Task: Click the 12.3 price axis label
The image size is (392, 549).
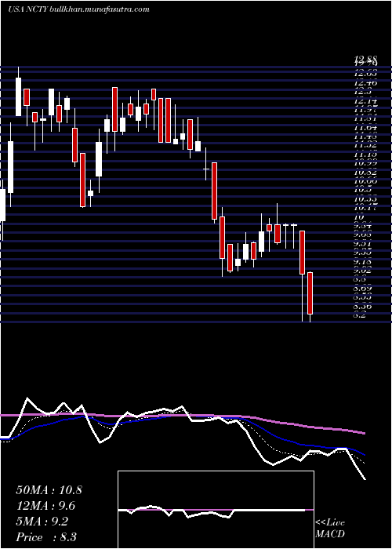Action: [x=362, y=92]
